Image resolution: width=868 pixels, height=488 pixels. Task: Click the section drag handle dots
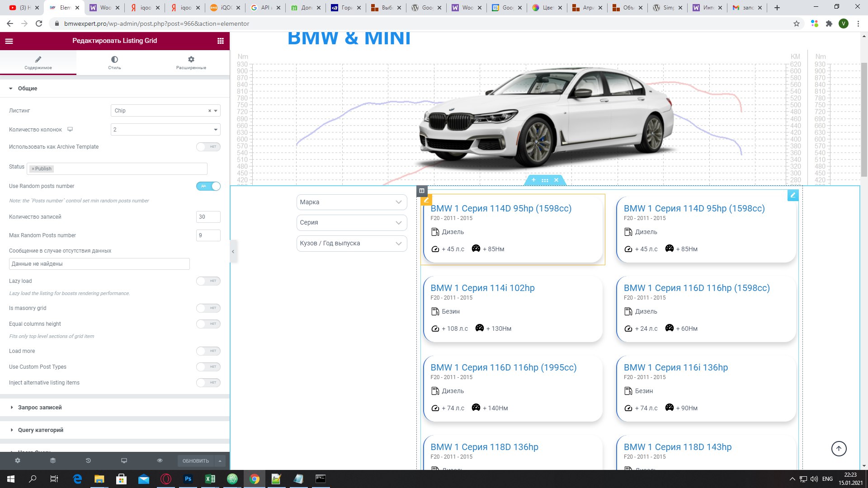pyautogui.click(x=545, y=180)
